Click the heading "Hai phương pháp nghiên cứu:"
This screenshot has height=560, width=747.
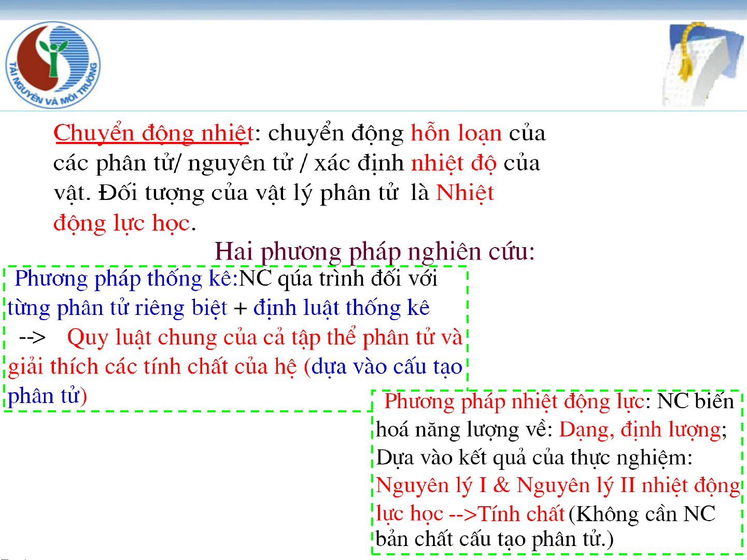[374, 252]
